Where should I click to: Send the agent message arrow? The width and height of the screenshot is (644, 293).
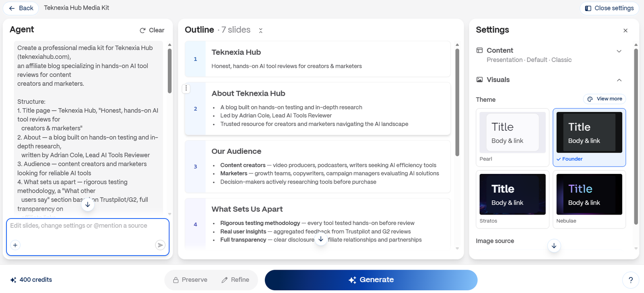coord(160,245)
